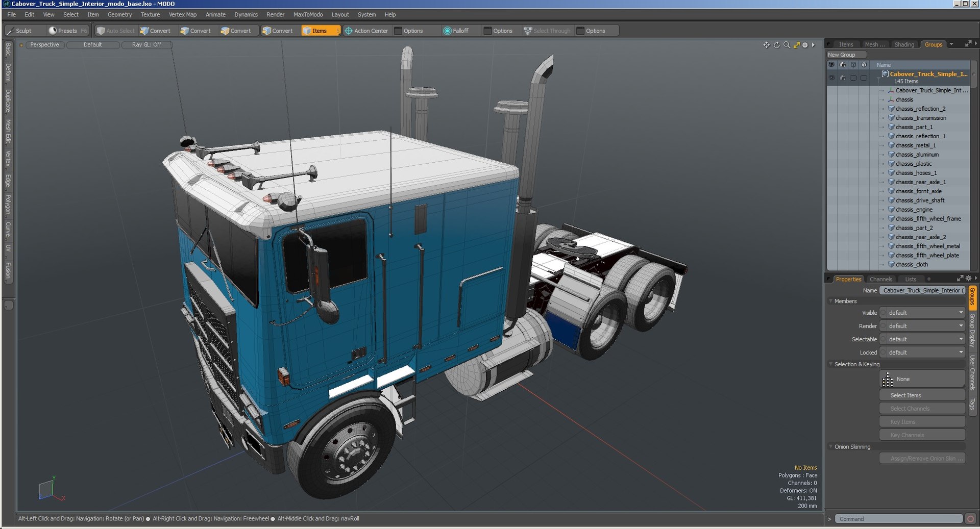
Task: Activate Items selection mode
Action: pyautogui.click(x=321, y=31)
